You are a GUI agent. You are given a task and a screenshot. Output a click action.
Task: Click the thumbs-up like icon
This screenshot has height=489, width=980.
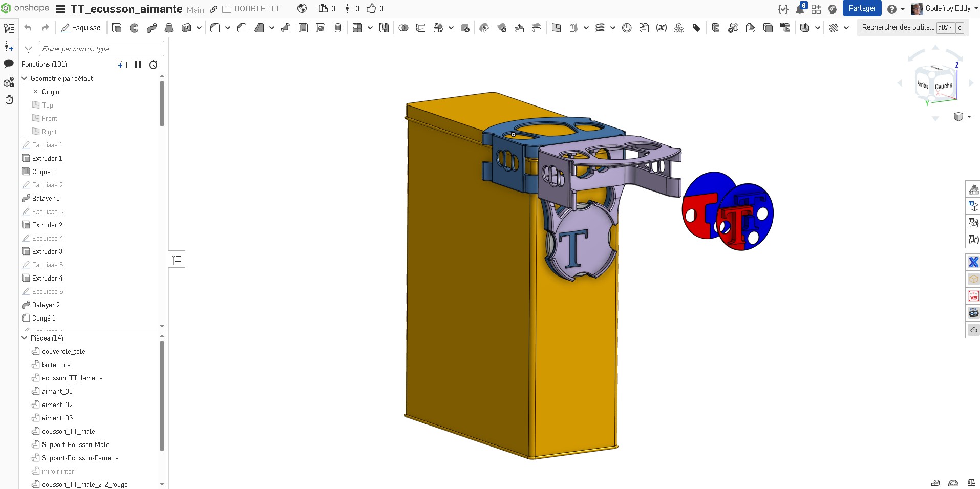click(372, 8)
